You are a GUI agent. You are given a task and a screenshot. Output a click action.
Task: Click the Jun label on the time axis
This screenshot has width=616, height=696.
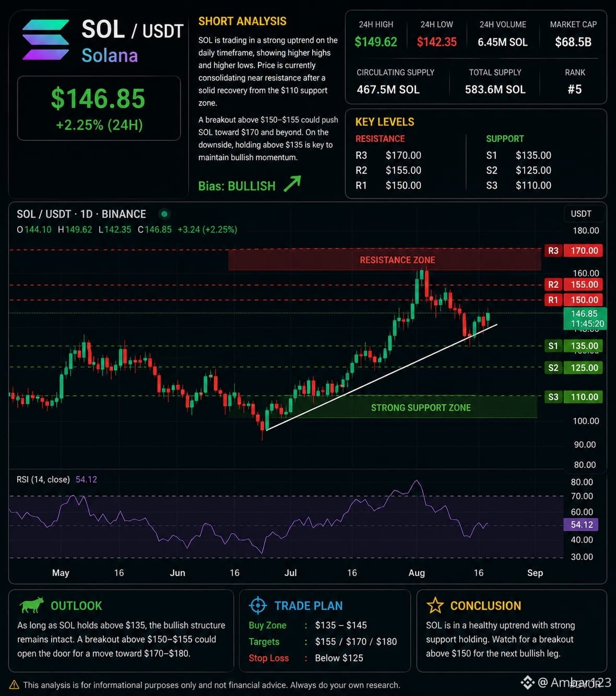point(177,573)
